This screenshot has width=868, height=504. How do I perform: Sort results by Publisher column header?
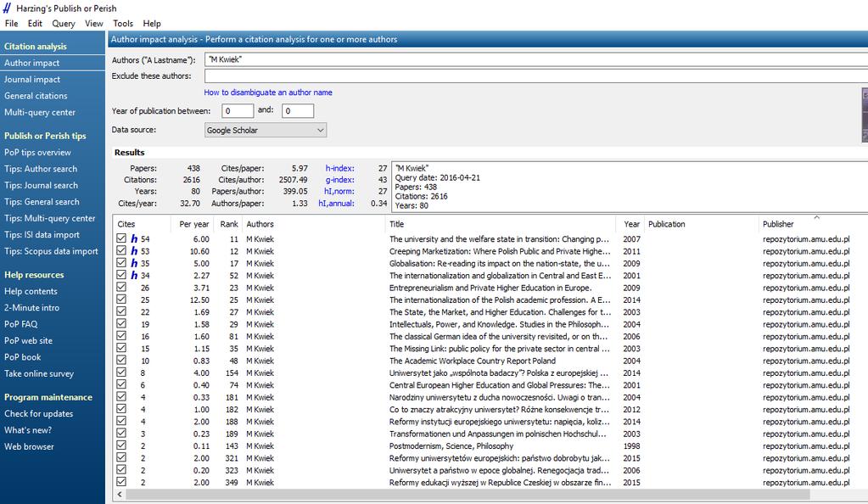(814, 224)
